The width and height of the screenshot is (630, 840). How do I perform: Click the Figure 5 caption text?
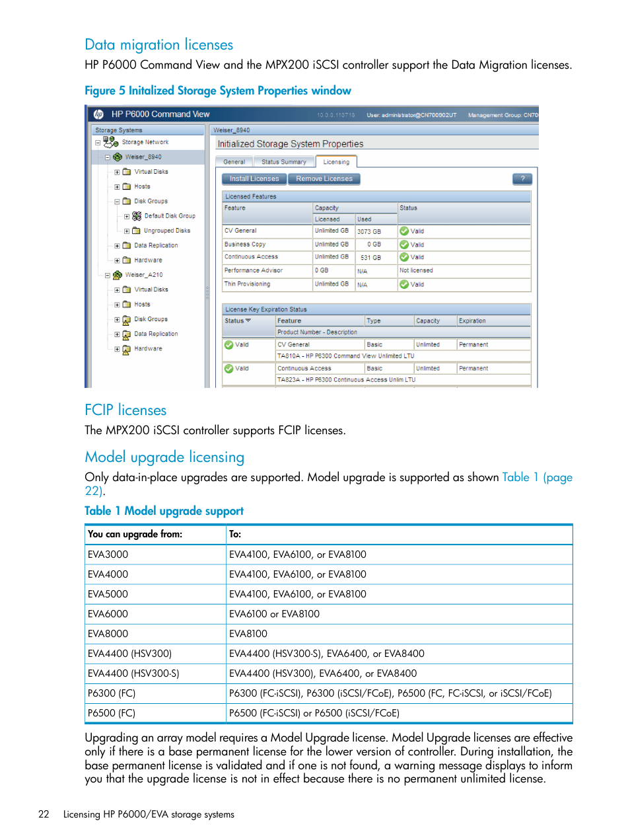click(x=218, y=91)
